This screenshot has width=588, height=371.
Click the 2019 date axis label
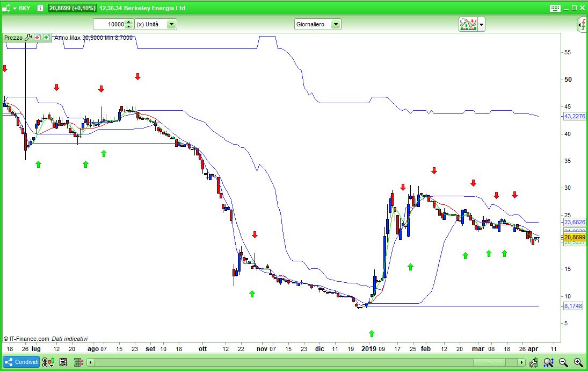[368, 349]
